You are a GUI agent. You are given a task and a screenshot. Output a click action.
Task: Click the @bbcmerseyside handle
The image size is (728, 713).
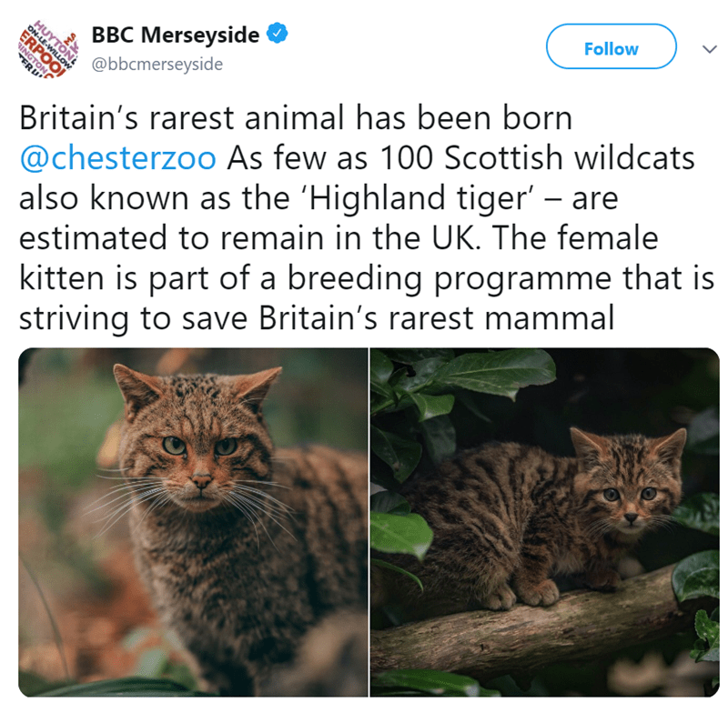[x=157, y=65]
